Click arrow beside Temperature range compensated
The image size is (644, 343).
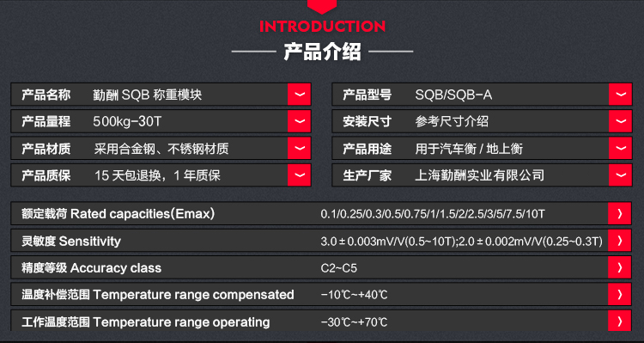click(620, 295)
